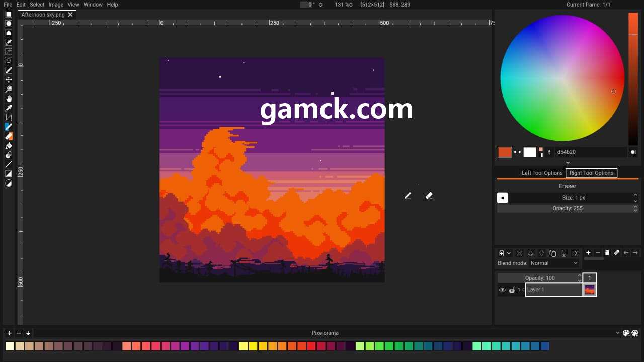Image resolution: width=644 pixels, height=362 pixels.
Task: Toggle Layer 1 visibility eye
Action: (x=502, y=290)
